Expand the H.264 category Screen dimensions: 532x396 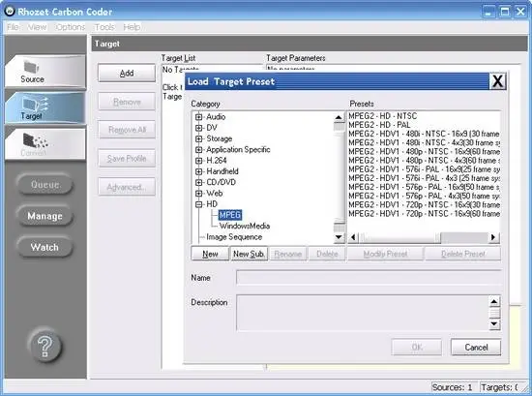[199, 161]
